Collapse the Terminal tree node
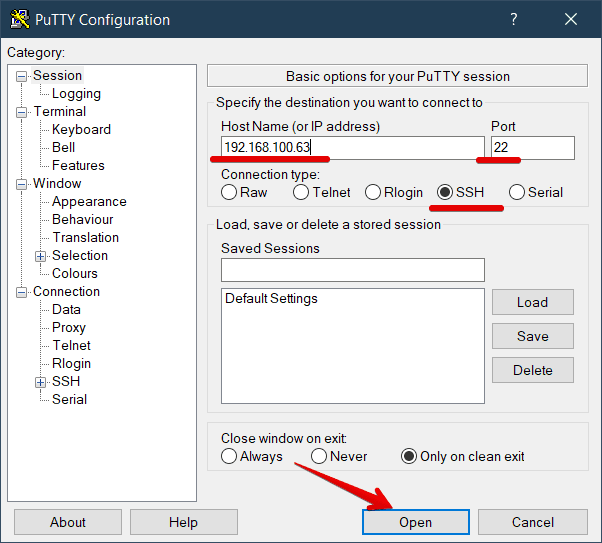 (22, 113)
